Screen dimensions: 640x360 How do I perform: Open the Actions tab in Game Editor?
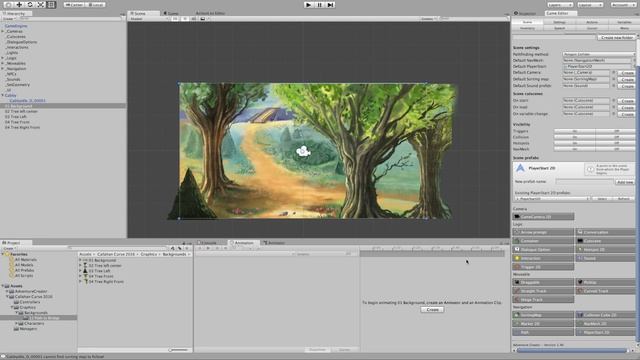pos(592,22)
